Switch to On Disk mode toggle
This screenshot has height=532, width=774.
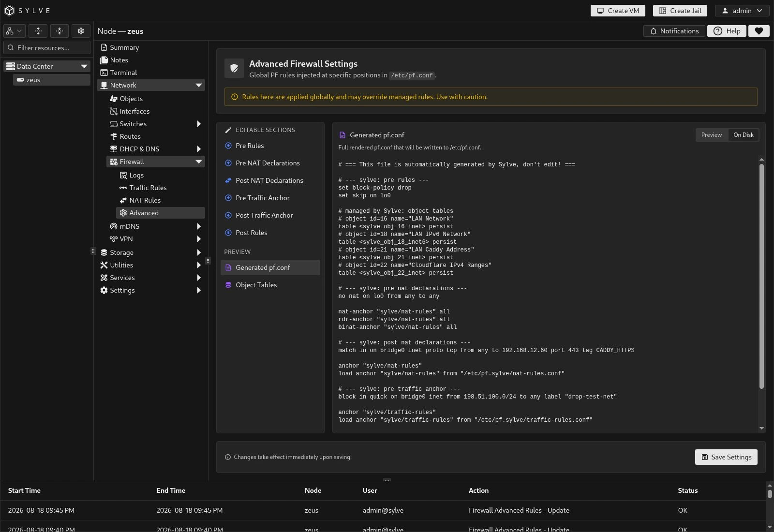[x=744, y=135]
